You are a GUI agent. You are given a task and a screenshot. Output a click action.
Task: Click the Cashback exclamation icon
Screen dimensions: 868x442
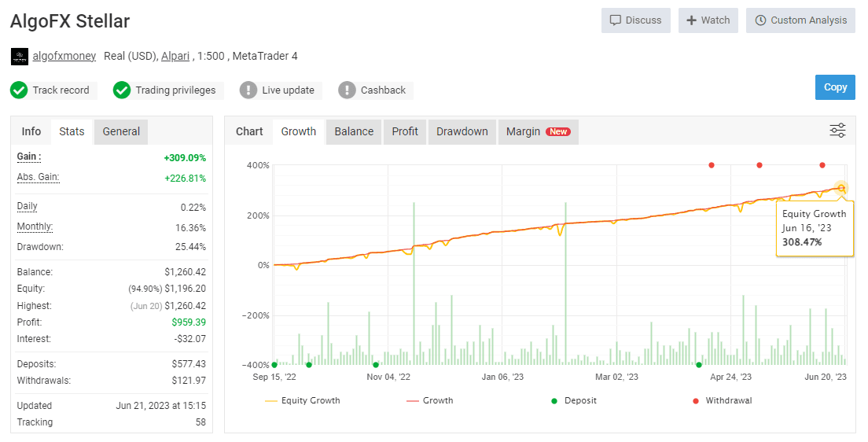tap(347, 90)
